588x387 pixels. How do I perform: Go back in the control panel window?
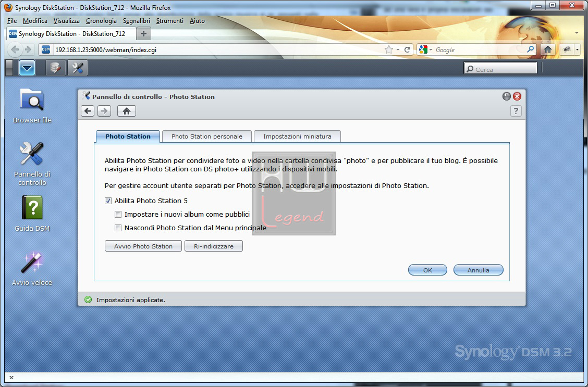tap(88, 111)
